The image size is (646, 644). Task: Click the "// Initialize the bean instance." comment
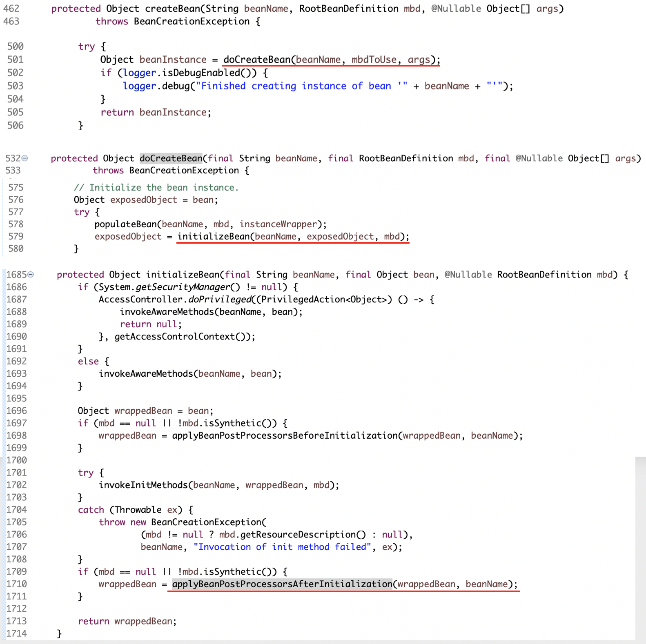156,188
